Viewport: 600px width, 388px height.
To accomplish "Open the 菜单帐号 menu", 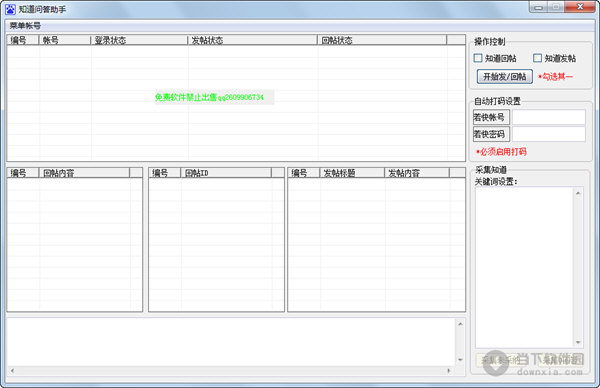I will pyautogui.click(x=25, y=26).
